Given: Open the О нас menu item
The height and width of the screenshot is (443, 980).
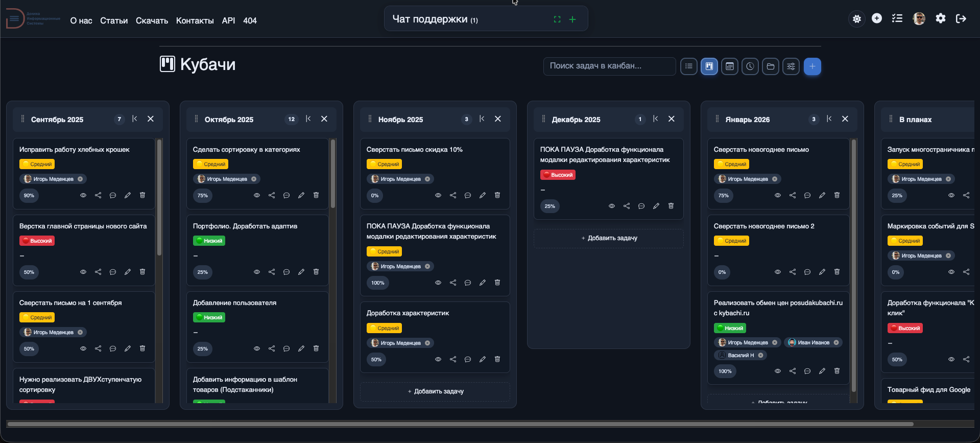Looking at the screenshot, I should click(81, 20).
